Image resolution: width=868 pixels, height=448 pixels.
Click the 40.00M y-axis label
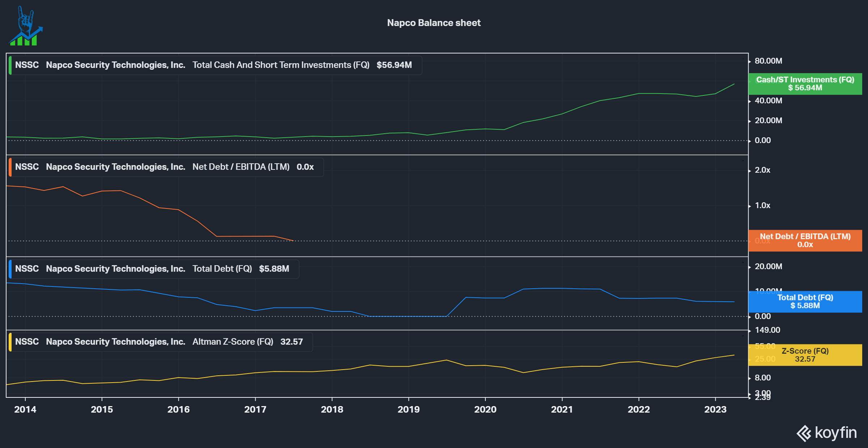(x=768, y=100)
